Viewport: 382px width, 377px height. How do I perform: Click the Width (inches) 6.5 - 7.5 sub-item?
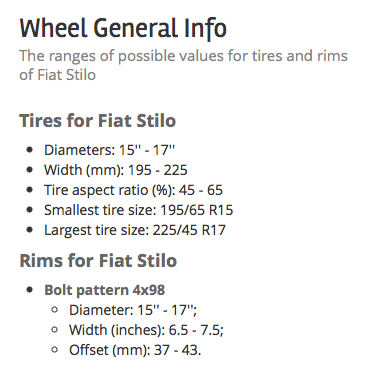point(146,330)
